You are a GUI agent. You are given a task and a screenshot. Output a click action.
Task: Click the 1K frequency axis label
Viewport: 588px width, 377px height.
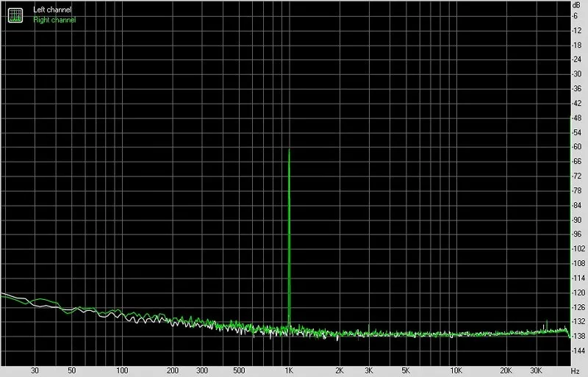pos(289,370)
